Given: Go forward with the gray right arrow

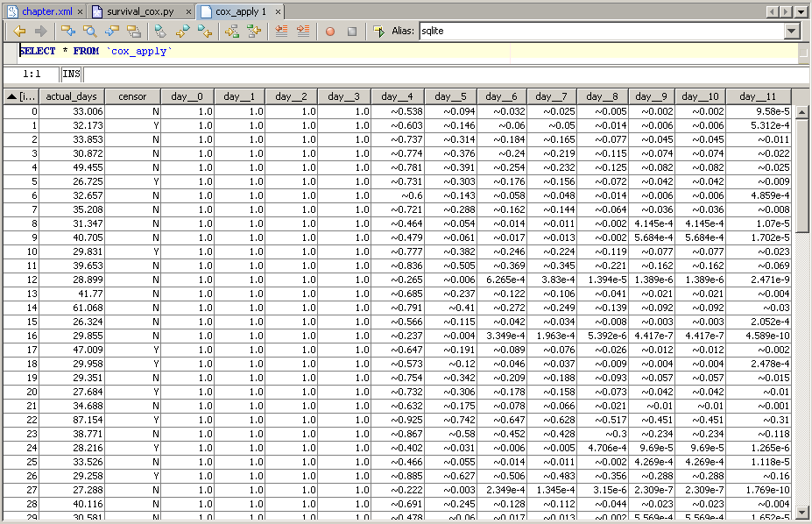Looking at the screenshot, I should click(x=41, y=31).
